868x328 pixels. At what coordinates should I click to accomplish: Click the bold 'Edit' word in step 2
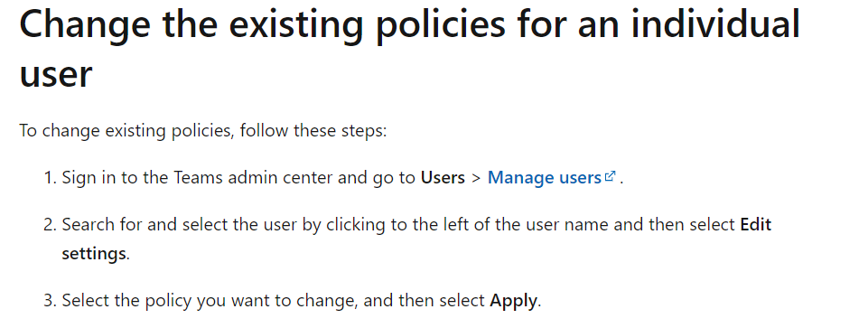point(756,224)
